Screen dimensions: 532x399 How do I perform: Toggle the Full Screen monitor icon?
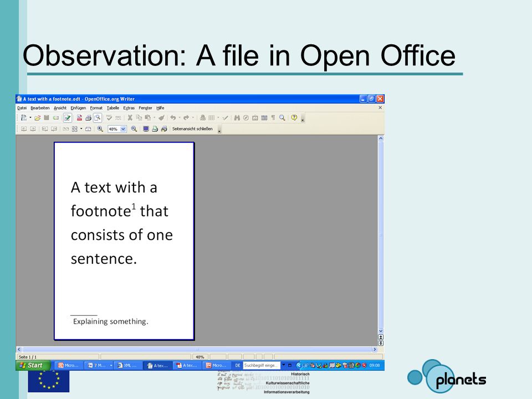click(x=146, y=129)
